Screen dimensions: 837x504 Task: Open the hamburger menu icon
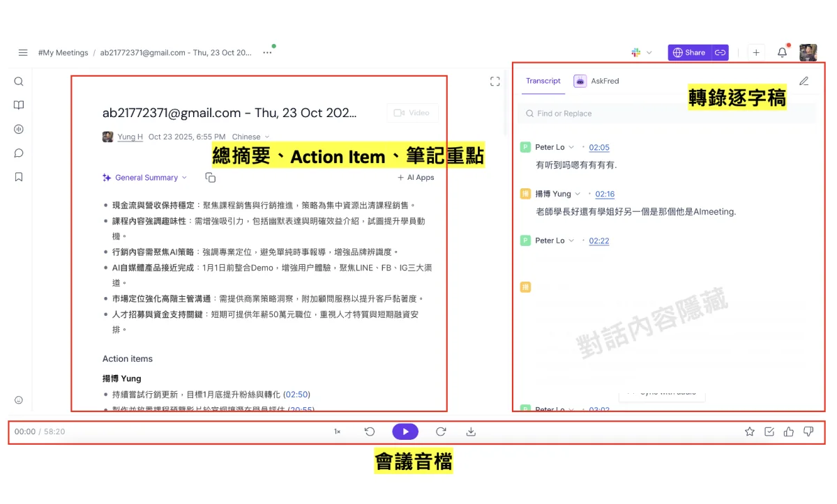click(23, 52)
